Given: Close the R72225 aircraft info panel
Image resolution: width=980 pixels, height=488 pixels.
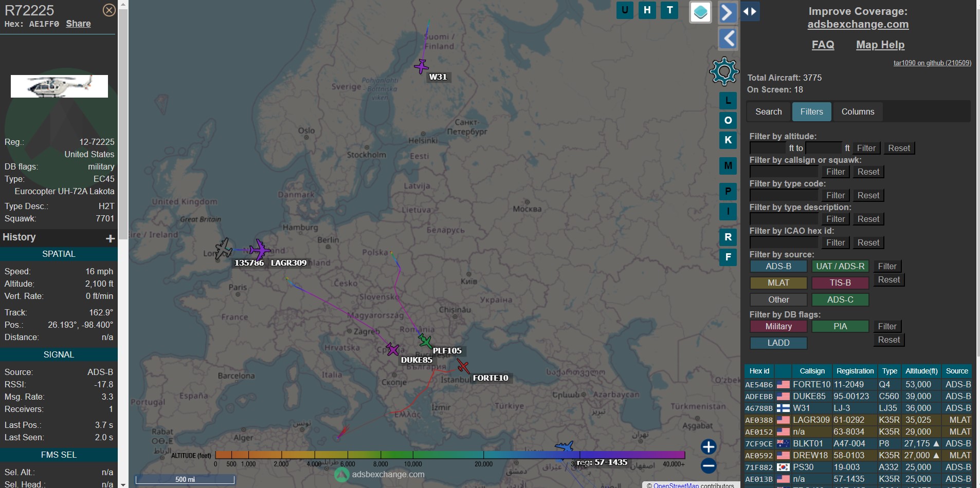Looking at the screenshot, I should pos(109,10).
